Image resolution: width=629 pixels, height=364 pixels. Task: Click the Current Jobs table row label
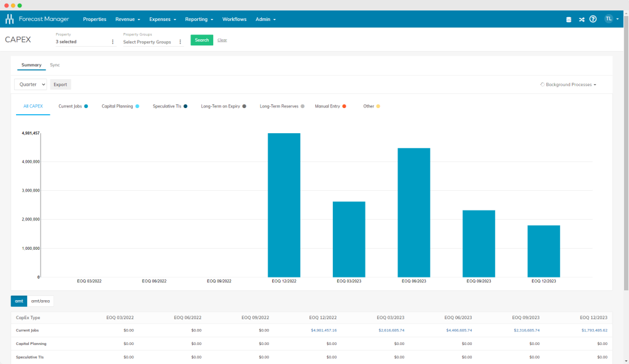click(27, 330)
